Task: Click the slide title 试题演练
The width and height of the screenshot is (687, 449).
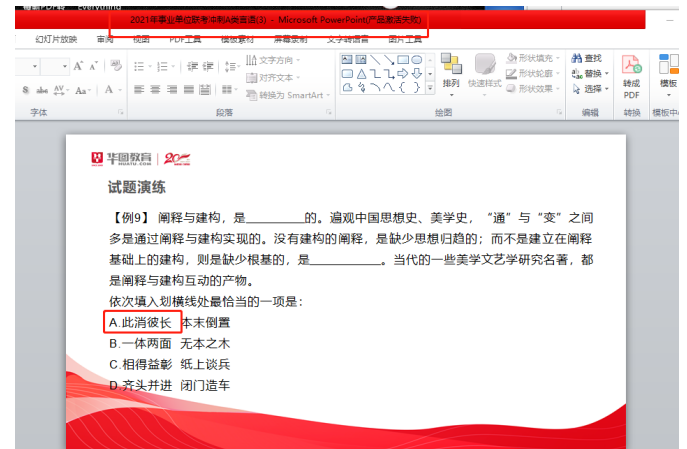Action: pyautogui.click(x=137, y=187)
